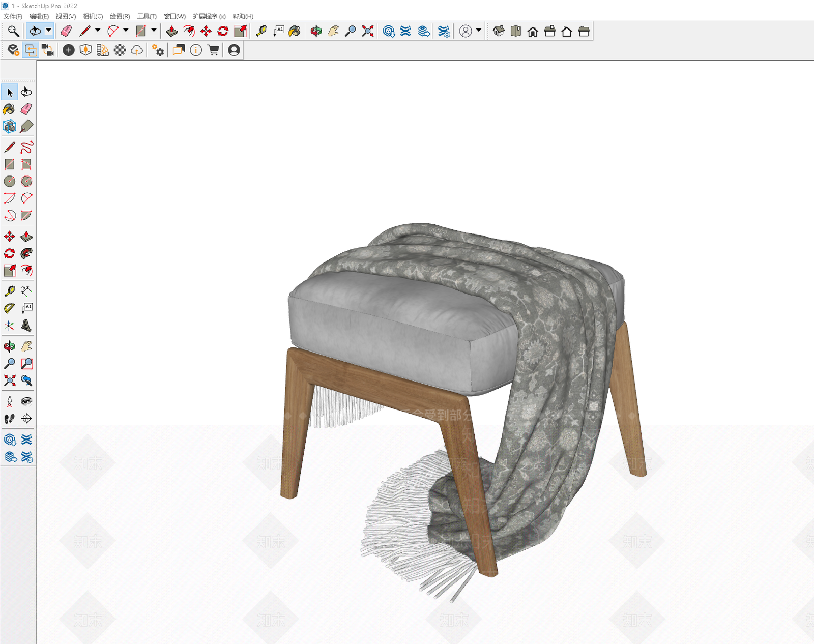Select the Zoom Window tool in left toolbar
The height and width of the screenshot is (644, 814).
click(x=26, y=363)
